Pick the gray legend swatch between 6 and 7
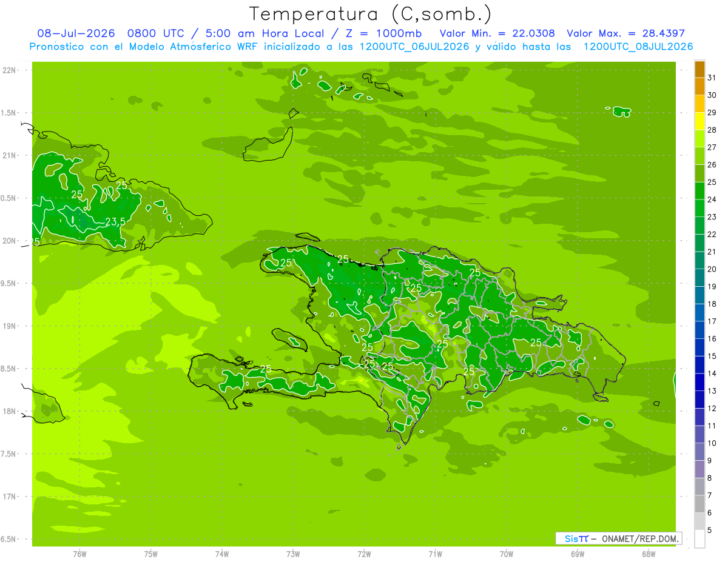 [x=699, y=504]
